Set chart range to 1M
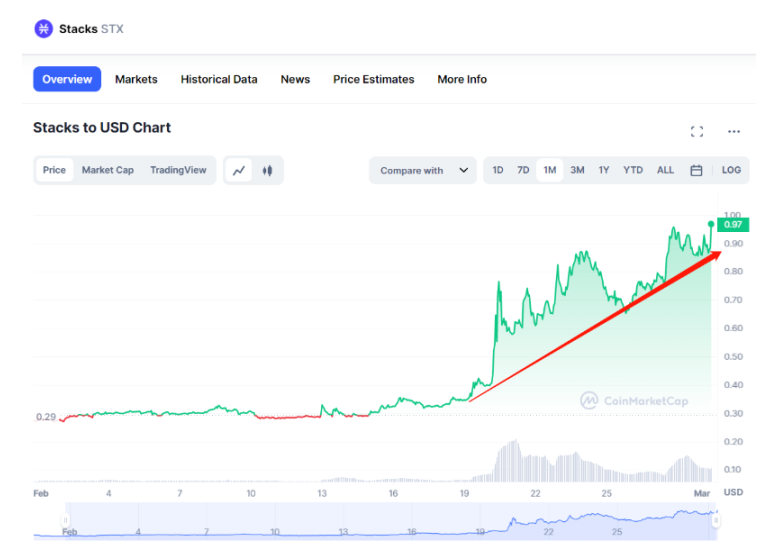The image size is (769, 557). point(550,170)
